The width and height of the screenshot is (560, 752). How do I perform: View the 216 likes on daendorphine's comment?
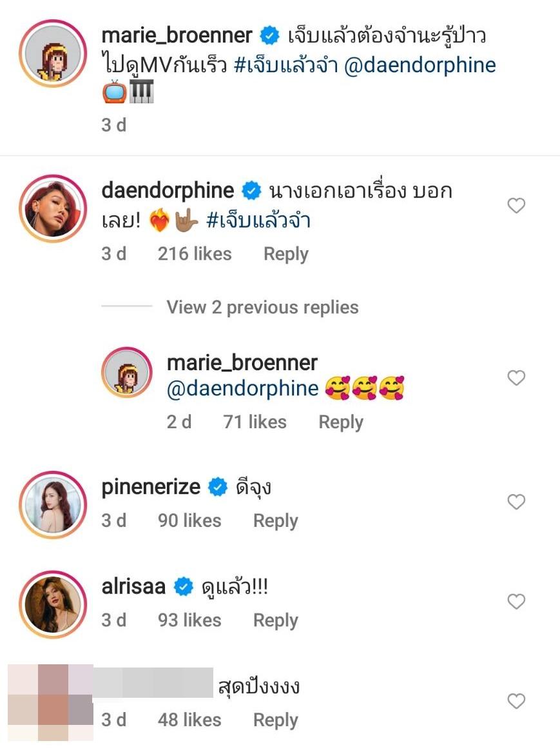pos(194,254)
